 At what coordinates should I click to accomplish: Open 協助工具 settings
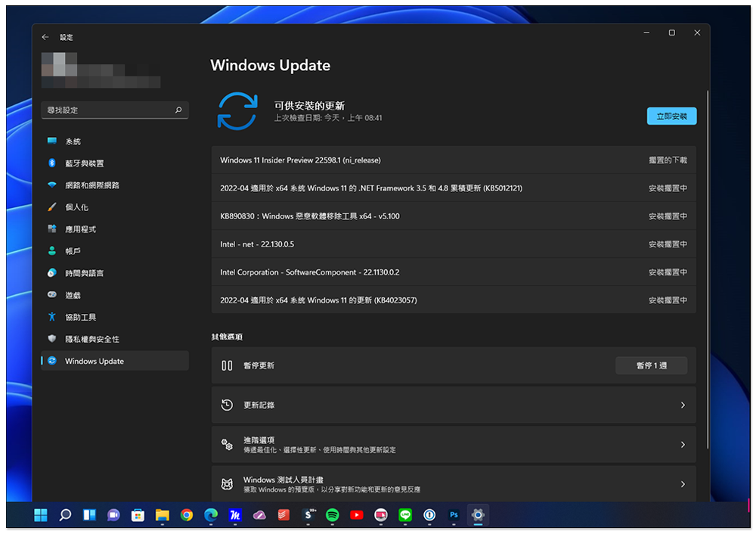pos(115,317)
